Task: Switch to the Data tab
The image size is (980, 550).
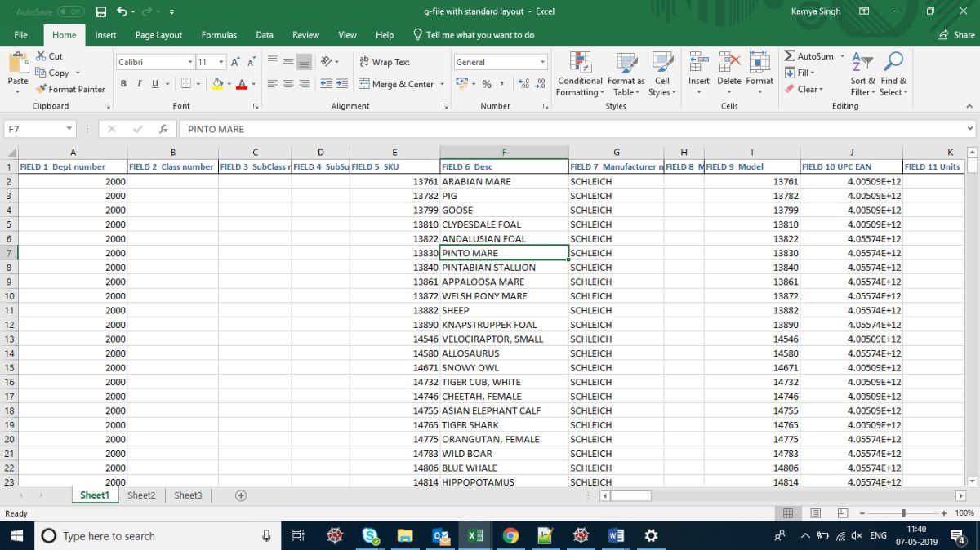Action: (265, 35)
